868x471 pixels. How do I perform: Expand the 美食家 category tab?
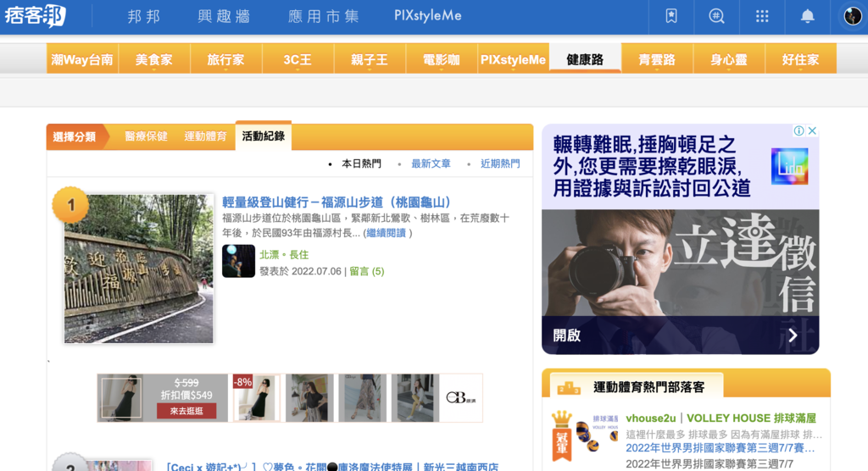pos(154,58)
